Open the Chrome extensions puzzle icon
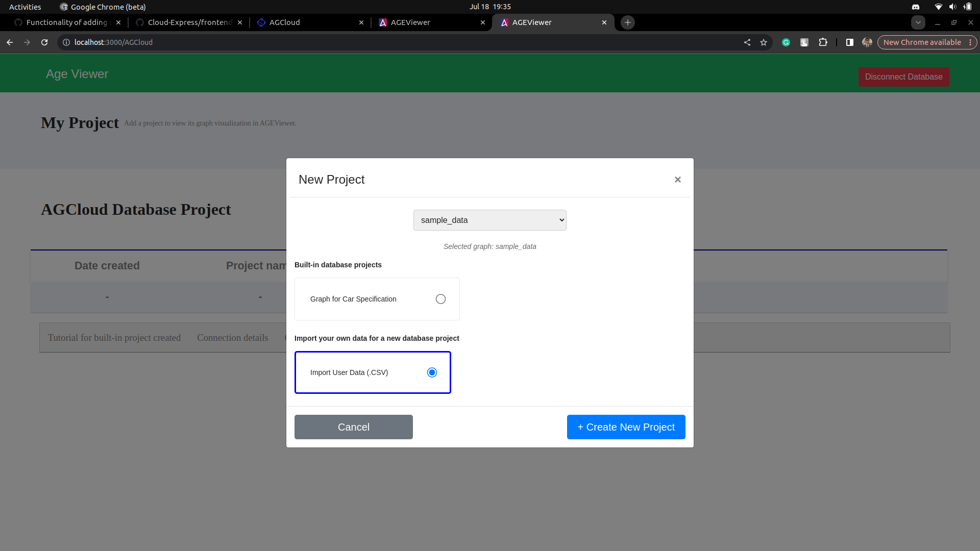980x551 pixels. pos(823,42)
